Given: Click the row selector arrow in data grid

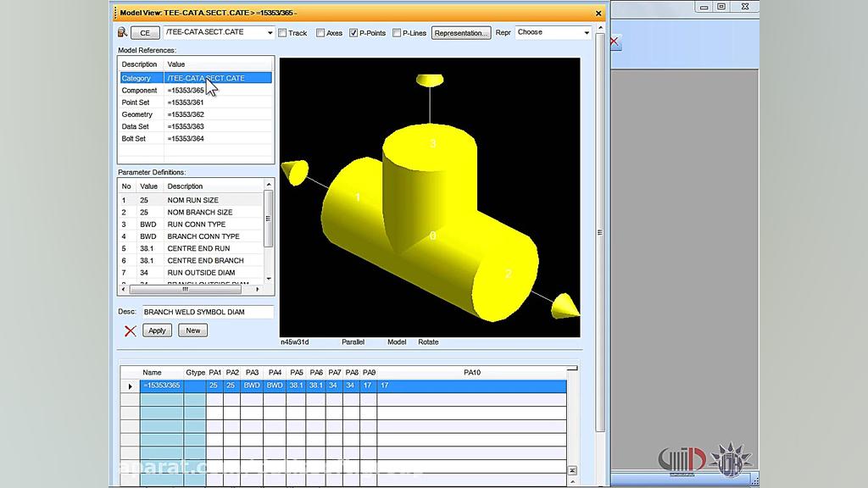Looking at the screenshot, I should pos(130,385).
